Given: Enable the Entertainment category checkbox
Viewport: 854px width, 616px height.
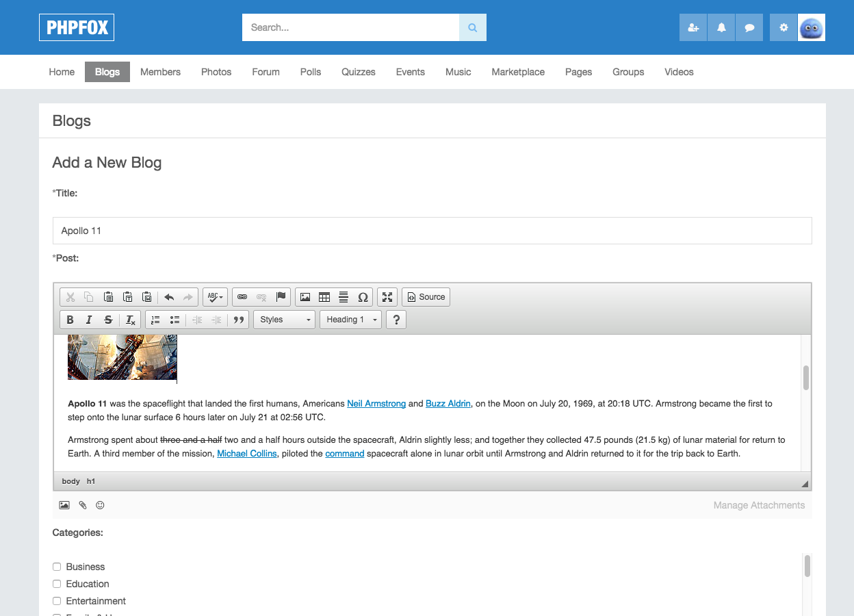Looking at the screenshot, I should pos(57,601).
